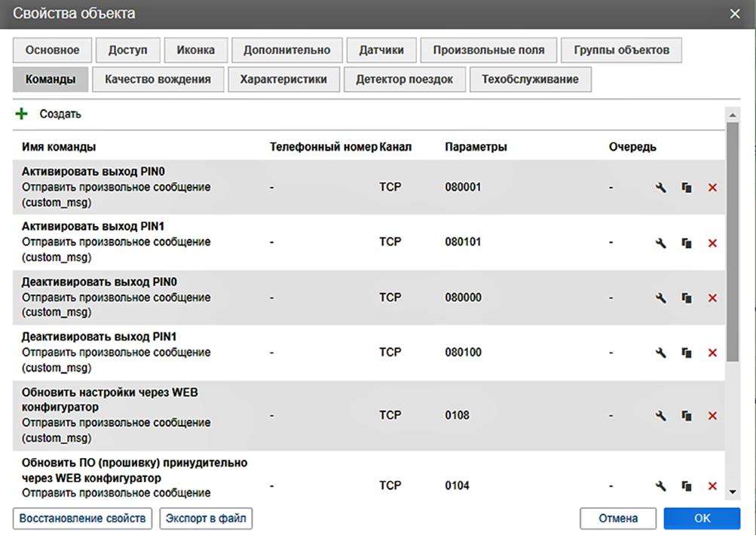This screenshot has width=756, height=535.
Task: Open the Качество вождения tab
Action: [158, 80]
